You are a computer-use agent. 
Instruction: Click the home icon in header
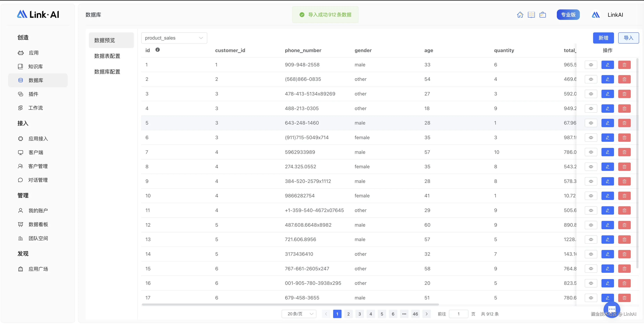(x=520, y=15)
